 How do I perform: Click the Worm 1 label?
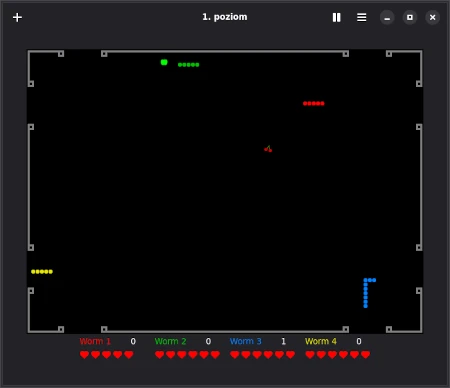[95, 341]
